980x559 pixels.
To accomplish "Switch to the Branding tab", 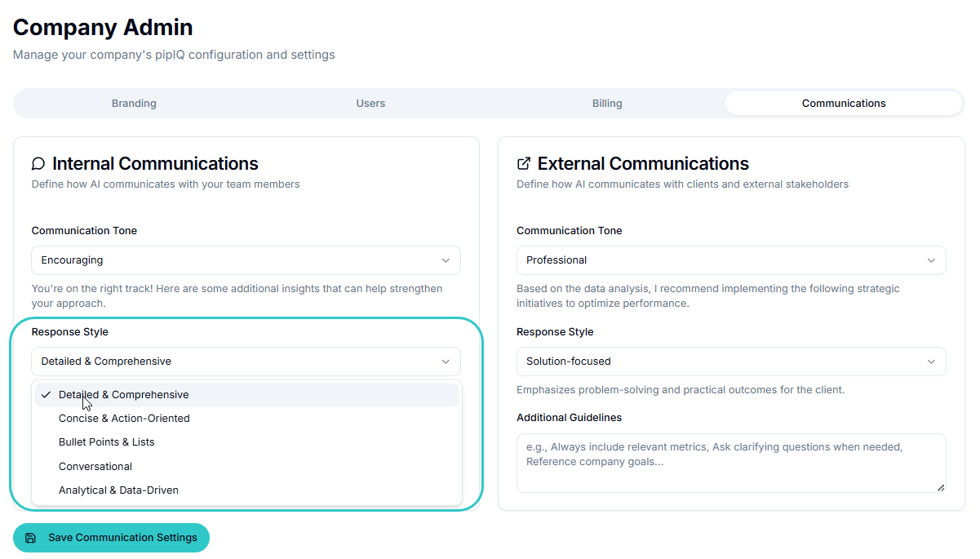I will (x=134, y=104).
